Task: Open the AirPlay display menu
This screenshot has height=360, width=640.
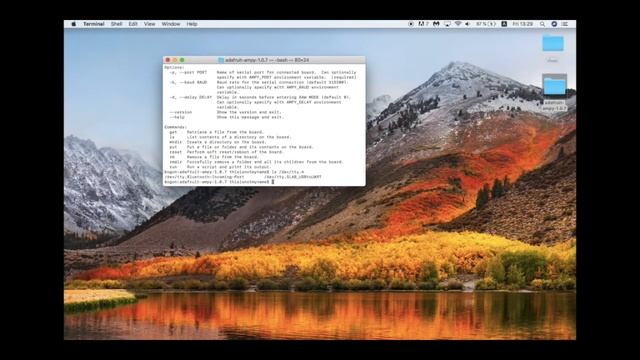Action: coord(447,24)
